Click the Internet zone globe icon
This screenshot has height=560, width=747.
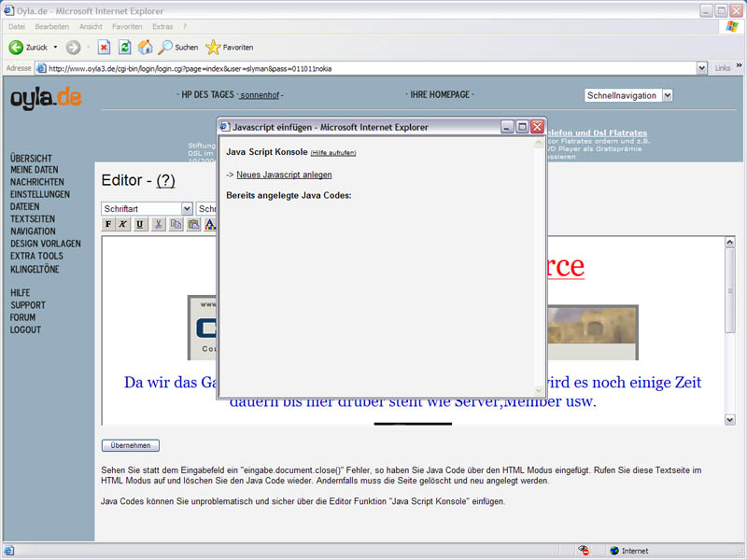pos(614,551)
